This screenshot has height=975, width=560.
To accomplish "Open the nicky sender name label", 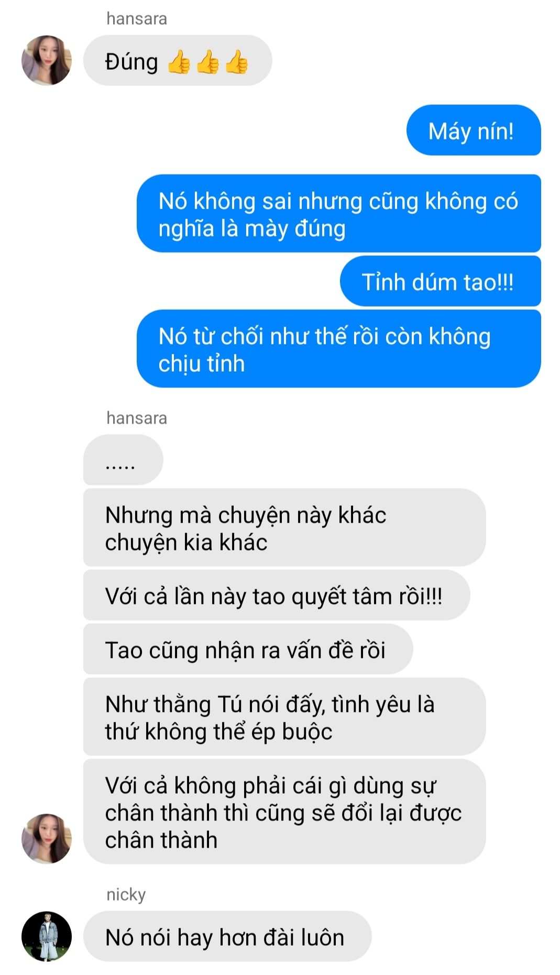I will (x=126, y=894).
